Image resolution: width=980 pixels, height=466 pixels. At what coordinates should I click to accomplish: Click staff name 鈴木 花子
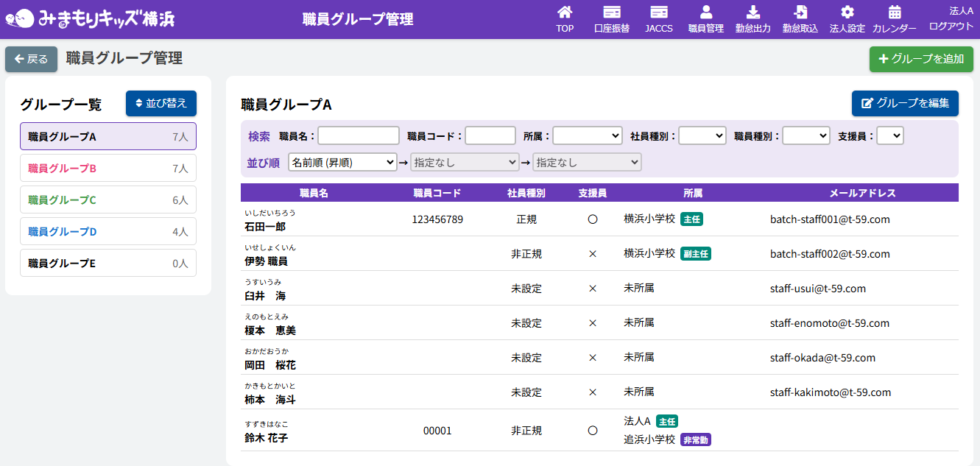pos(267,438)
